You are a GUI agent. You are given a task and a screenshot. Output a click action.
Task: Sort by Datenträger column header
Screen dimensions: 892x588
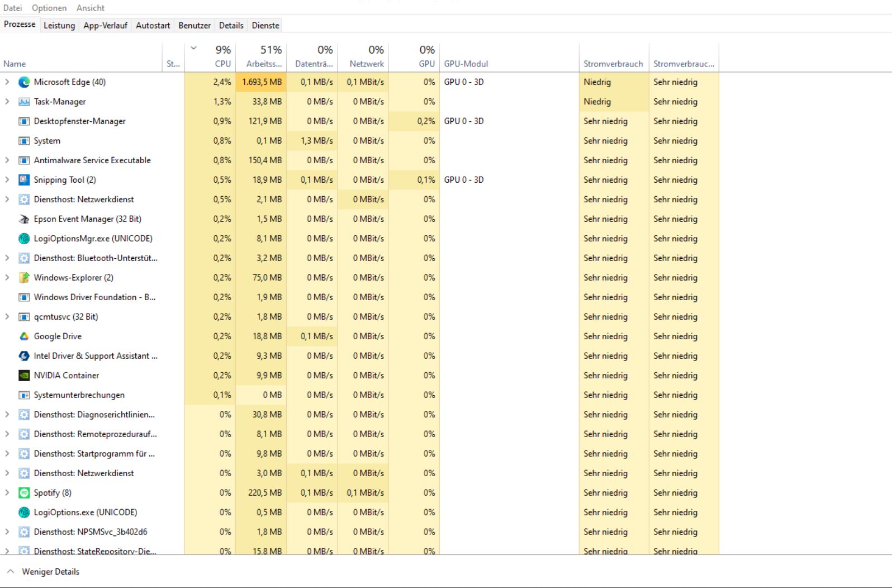[x=312, y=58]
